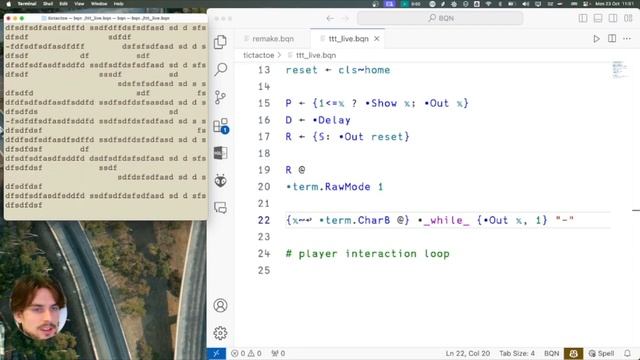Close the ttt_live.bqn tab
Screen dimensions: 640x360
(377, 39)
